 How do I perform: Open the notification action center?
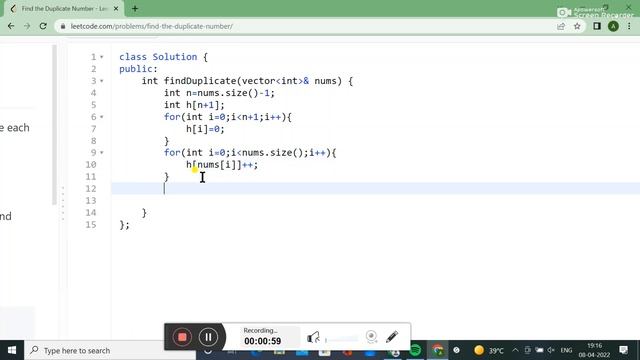click(x=623, y=350)
